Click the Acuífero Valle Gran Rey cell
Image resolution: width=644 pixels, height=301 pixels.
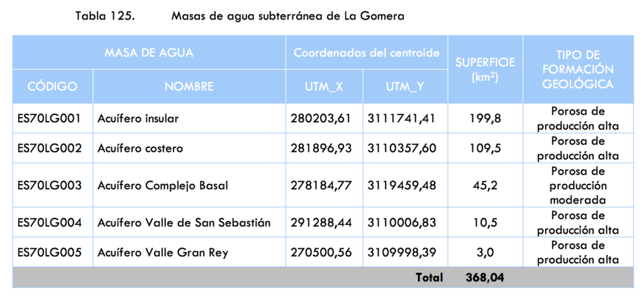pyautogui.click(x=189, y=252)
